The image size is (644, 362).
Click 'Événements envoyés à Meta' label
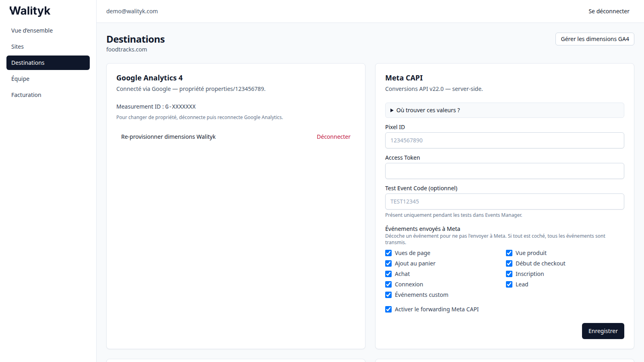click(x=423, y=229)
